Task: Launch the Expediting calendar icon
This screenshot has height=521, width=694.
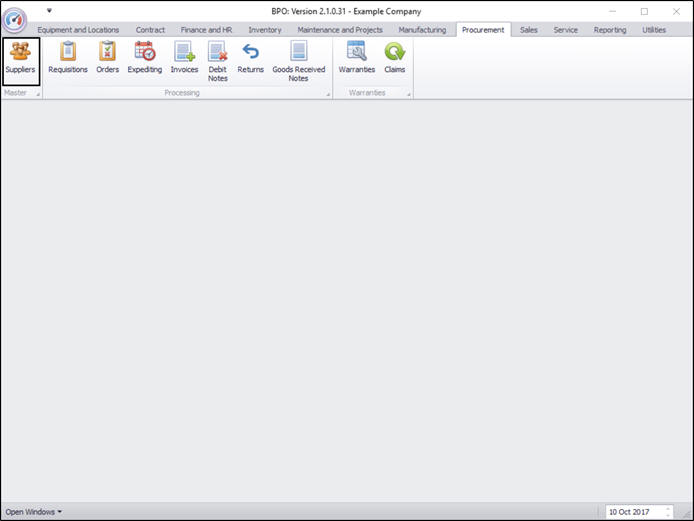Action: [145, 58]
